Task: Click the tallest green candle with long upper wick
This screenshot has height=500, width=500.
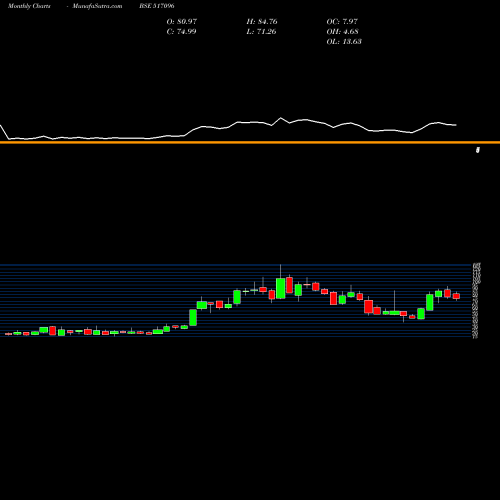Action: point(281,288)
